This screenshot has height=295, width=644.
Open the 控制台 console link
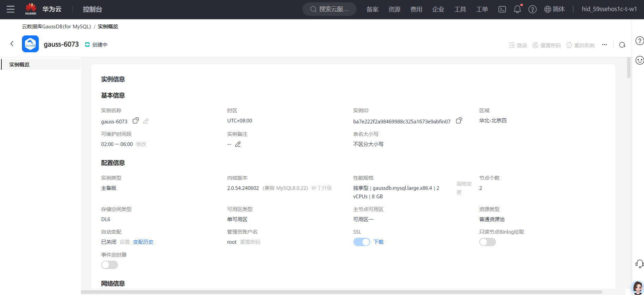(x=92, y=9)
